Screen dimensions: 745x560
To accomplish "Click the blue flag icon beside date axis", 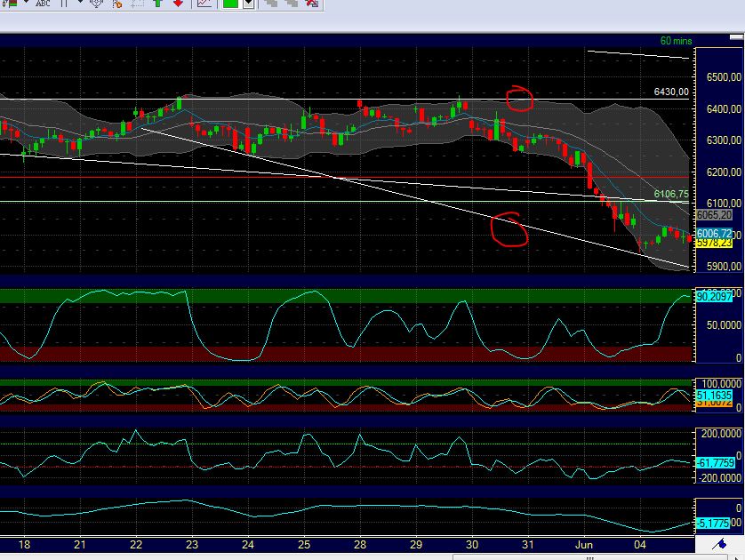I will click(719, 544).
